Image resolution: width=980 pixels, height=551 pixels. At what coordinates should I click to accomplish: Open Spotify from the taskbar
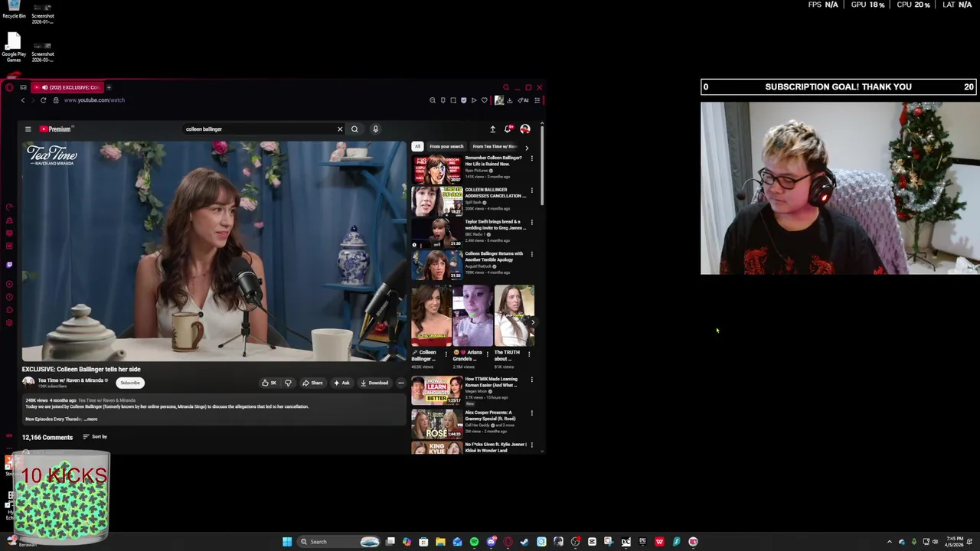(474, 542)
